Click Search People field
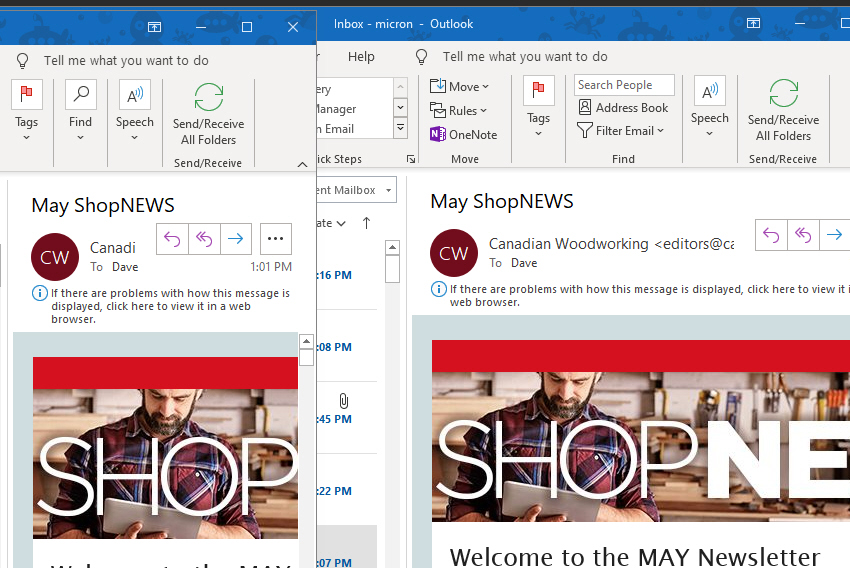The image size is (850, 568). (x=624, y=85)
